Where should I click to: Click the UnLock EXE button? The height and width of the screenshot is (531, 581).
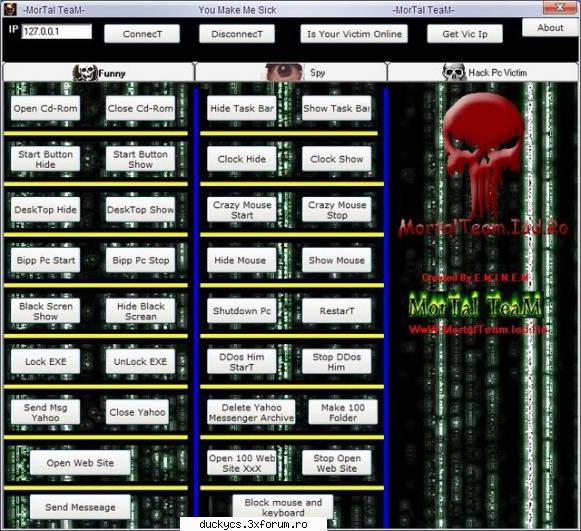pyautogui.click(x=140, y=361)
